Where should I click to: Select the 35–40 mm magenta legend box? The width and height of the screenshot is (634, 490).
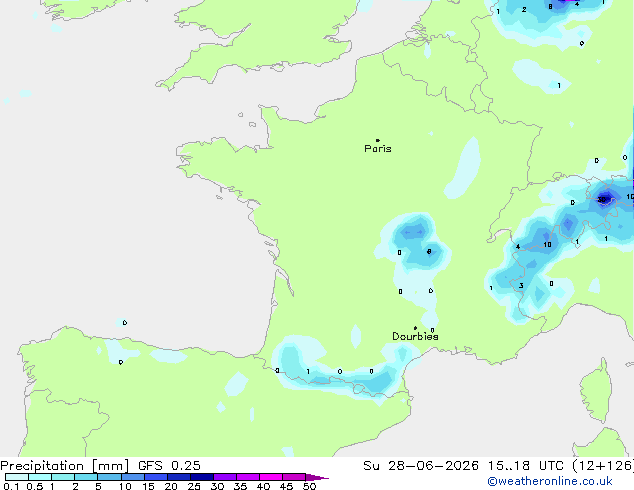[x=247, y=477]
